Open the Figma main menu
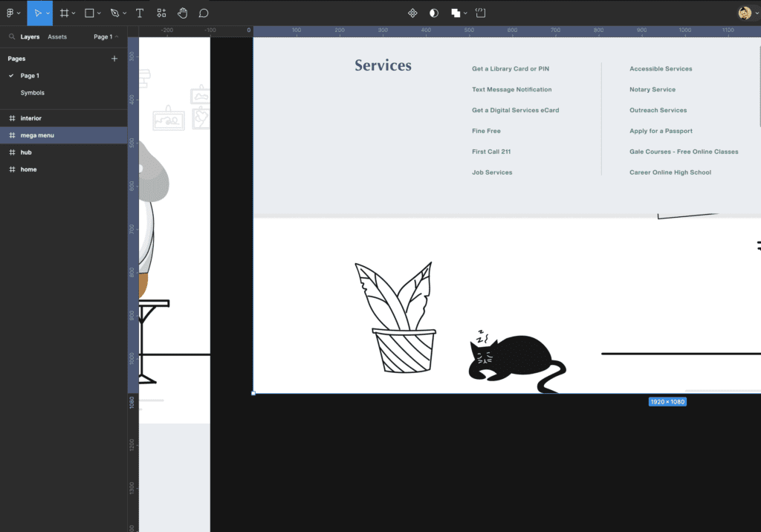 click(x=11, y=13)
